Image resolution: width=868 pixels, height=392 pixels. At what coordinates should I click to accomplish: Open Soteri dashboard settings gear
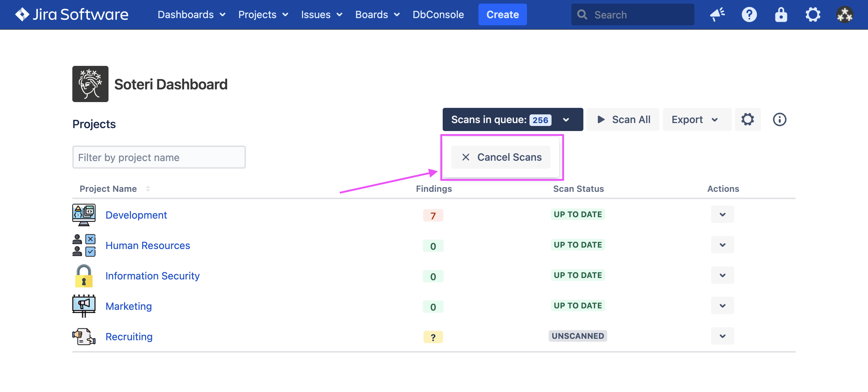[748, 119]
